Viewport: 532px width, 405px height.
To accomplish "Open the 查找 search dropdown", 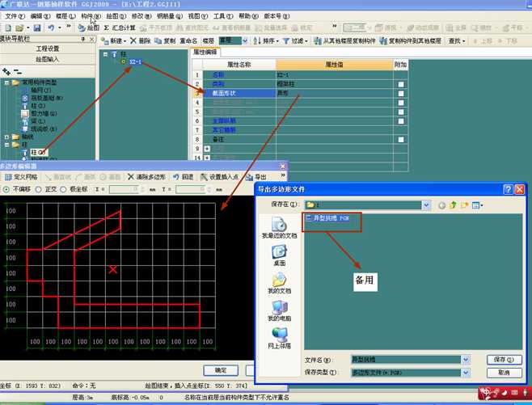I will click(x=457, y=41).
